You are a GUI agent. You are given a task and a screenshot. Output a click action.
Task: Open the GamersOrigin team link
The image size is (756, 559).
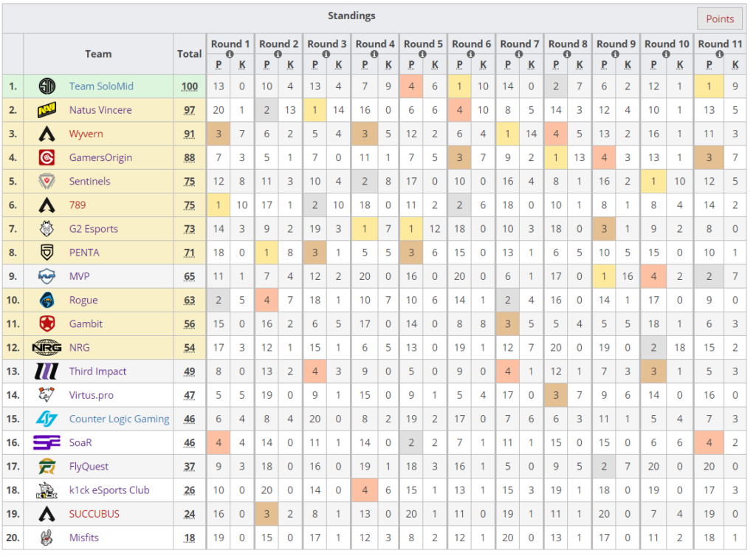coord(100,158)
